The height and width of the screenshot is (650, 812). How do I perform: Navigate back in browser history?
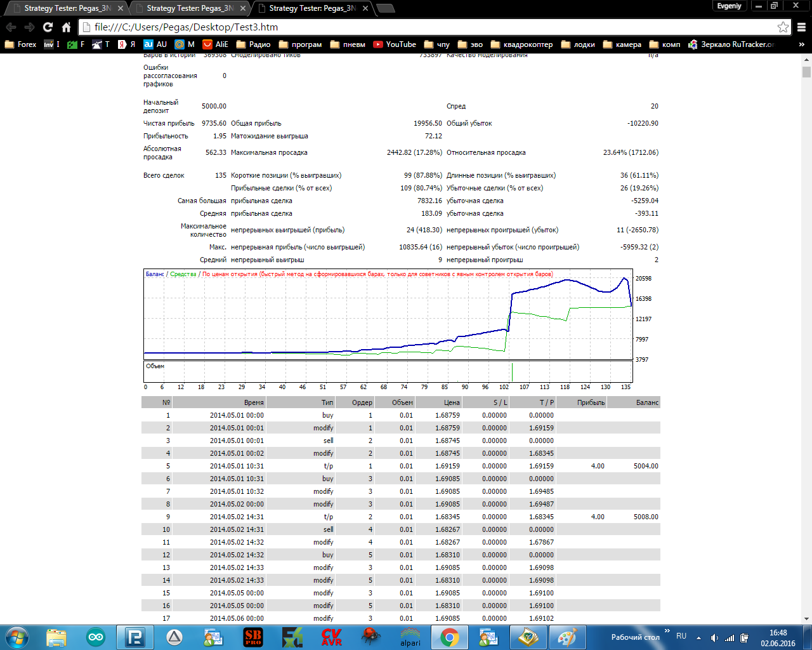point(11,27)
